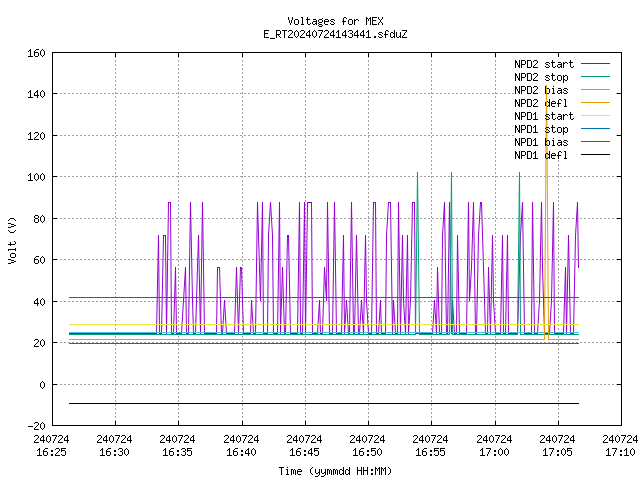The width and height of the screenshot is (640, 480).
Task: Click the x-axis tick label 16:45
Action: [304, 452]
